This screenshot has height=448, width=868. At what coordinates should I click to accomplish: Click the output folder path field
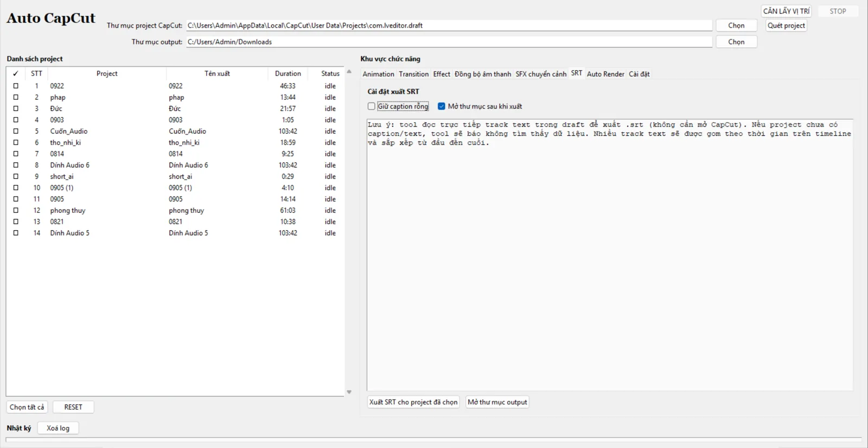coord(449,42)
